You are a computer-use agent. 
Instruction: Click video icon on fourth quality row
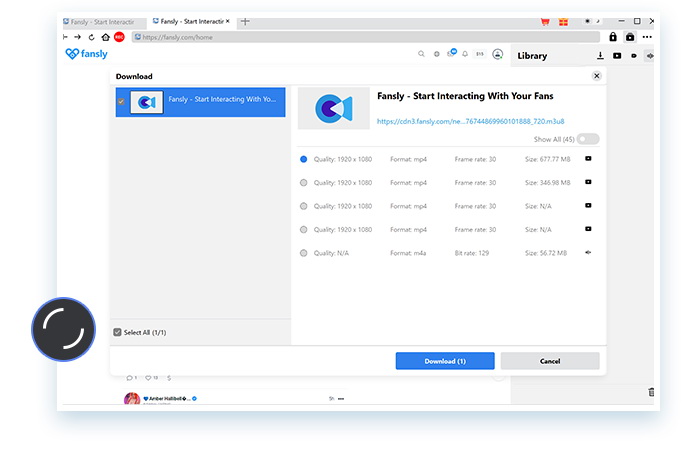588,229
